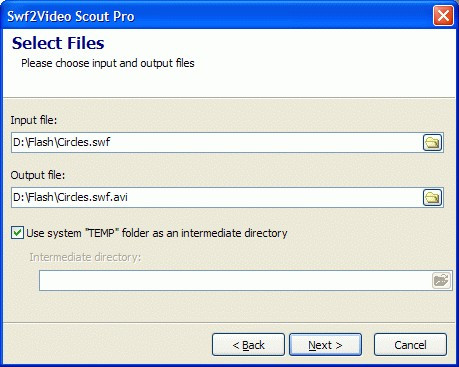Click the grayed folder icon for Intermediate directory

click(441, 280)
